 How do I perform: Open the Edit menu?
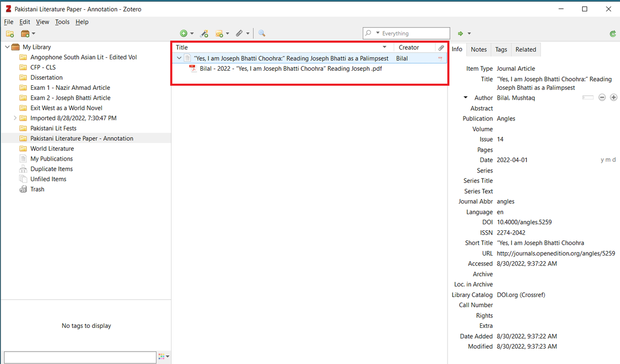(x=25, y=22)
